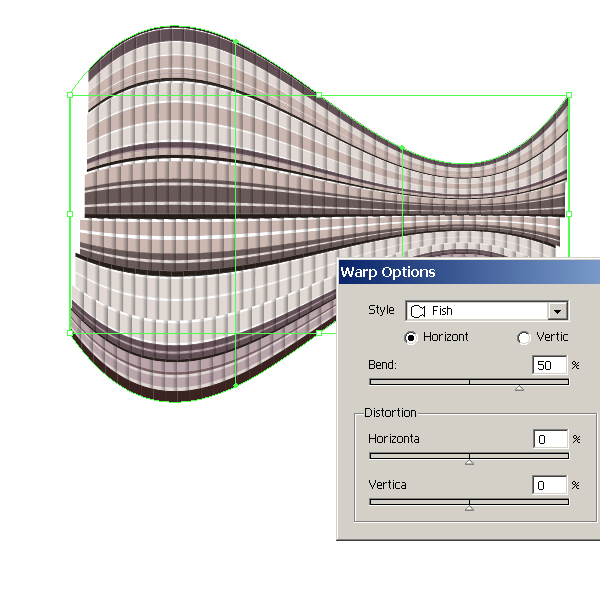Click the Fish style combo box
600x600 pixels.
point(487,311)
